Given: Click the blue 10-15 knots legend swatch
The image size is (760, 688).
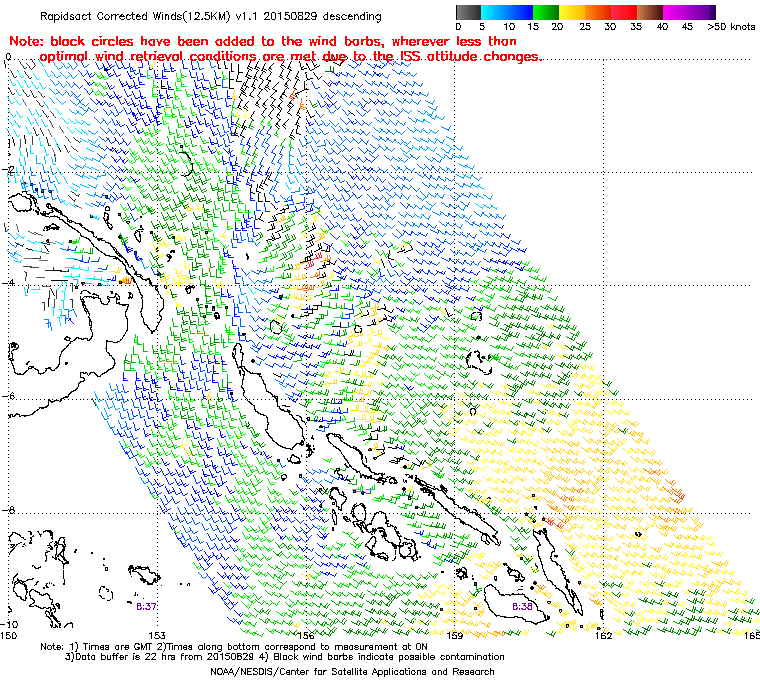Looking at the screenshot, I should click(x=520, y=12).
